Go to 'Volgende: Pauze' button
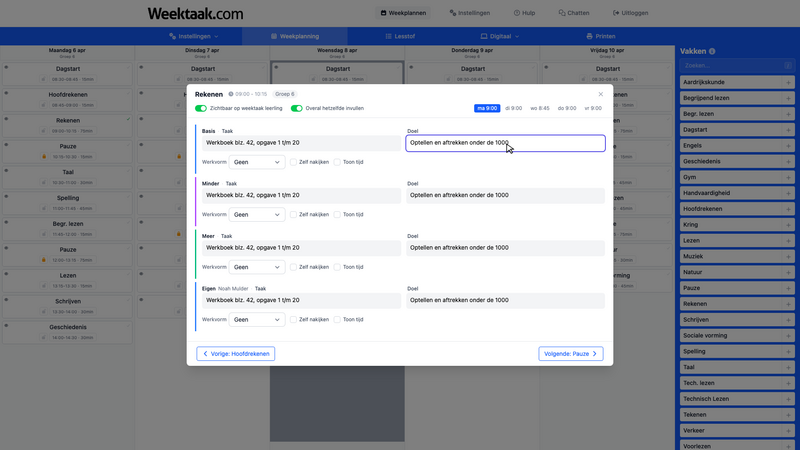The width and height of the screenshot is (800, 450). point(570,353)
